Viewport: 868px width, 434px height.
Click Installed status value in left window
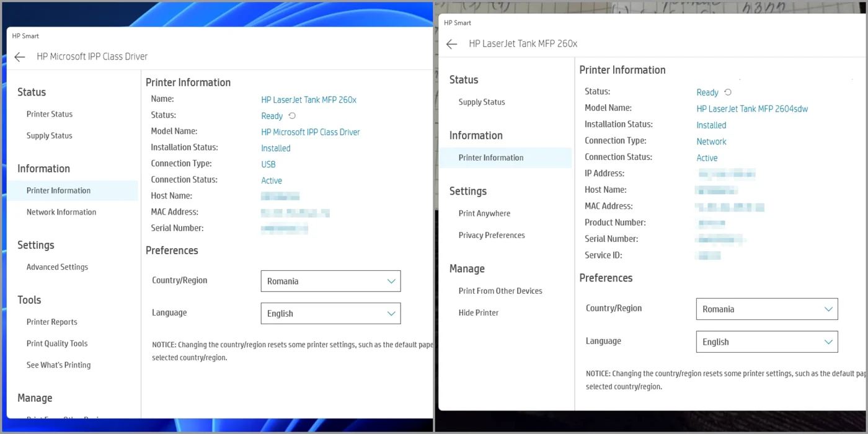pos(276,148)
